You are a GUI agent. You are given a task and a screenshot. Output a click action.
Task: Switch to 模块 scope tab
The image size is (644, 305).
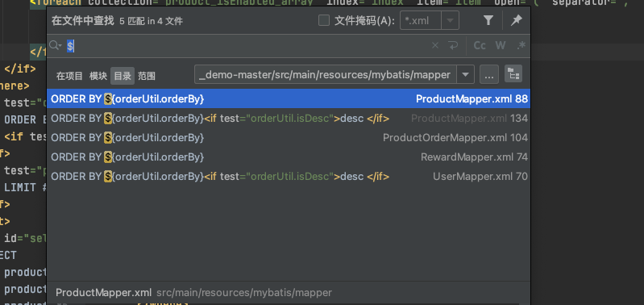98,76
